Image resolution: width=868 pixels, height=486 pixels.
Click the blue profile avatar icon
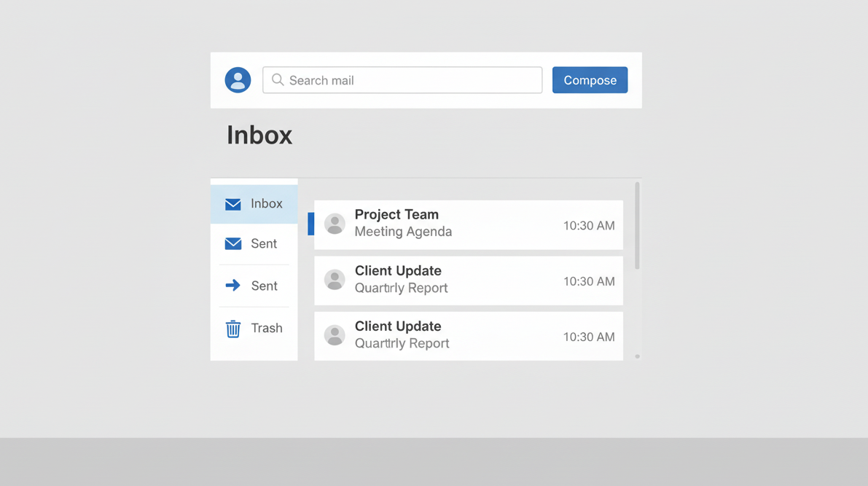point(238,80)
